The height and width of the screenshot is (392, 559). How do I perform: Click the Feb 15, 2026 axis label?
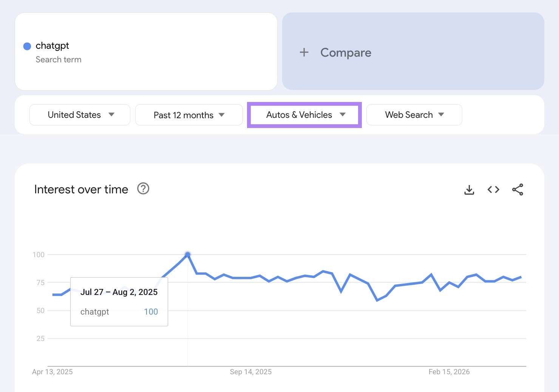[449, 372]
